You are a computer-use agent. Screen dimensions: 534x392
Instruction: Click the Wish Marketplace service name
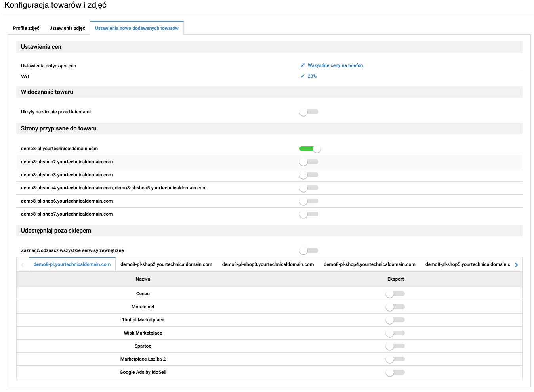(143, 333)
